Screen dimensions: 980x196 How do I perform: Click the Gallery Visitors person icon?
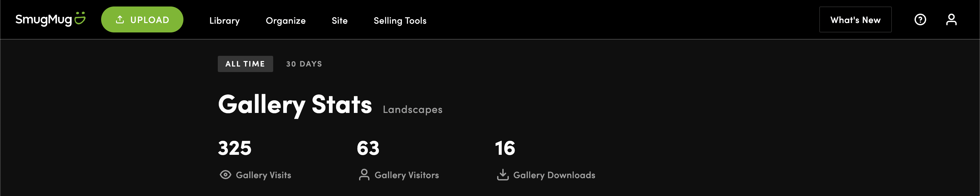(x=364, y=175)
